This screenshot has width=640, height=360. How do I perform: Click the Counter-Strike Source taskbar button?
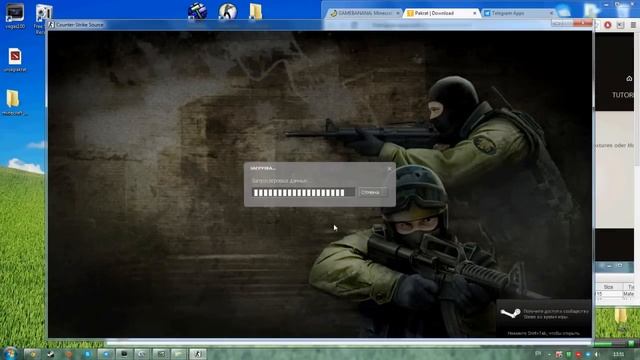coord(198,354)
